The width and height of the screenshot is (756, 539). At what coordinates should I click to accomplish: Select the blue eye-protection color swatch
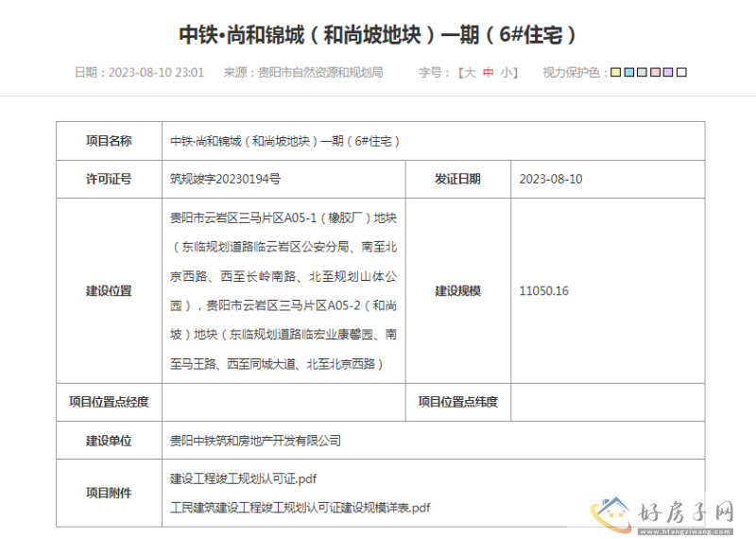629,73
